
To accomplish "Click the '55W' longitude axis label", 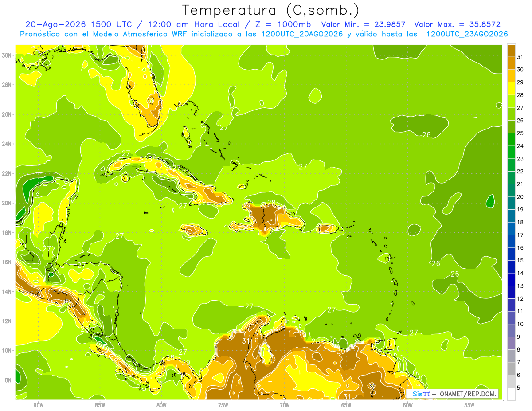I will point(469,405).
